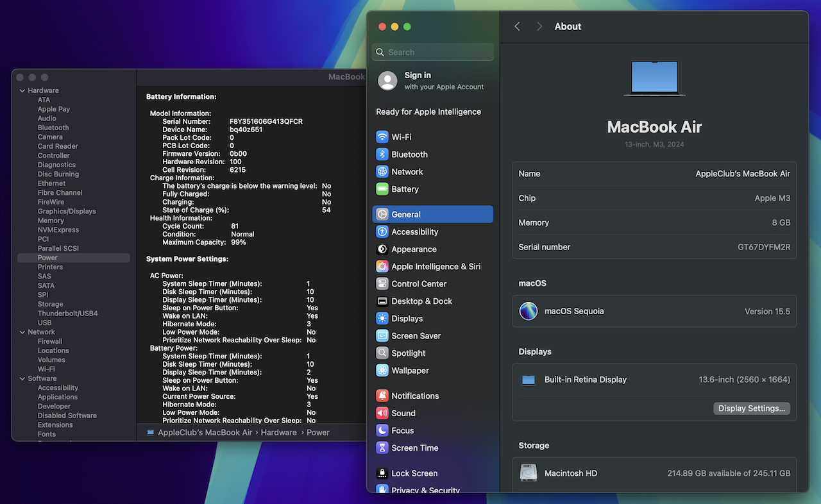Open the Battery icon in sidebar
This screenshot has height=504, width=821.
(x=382, y=189)
